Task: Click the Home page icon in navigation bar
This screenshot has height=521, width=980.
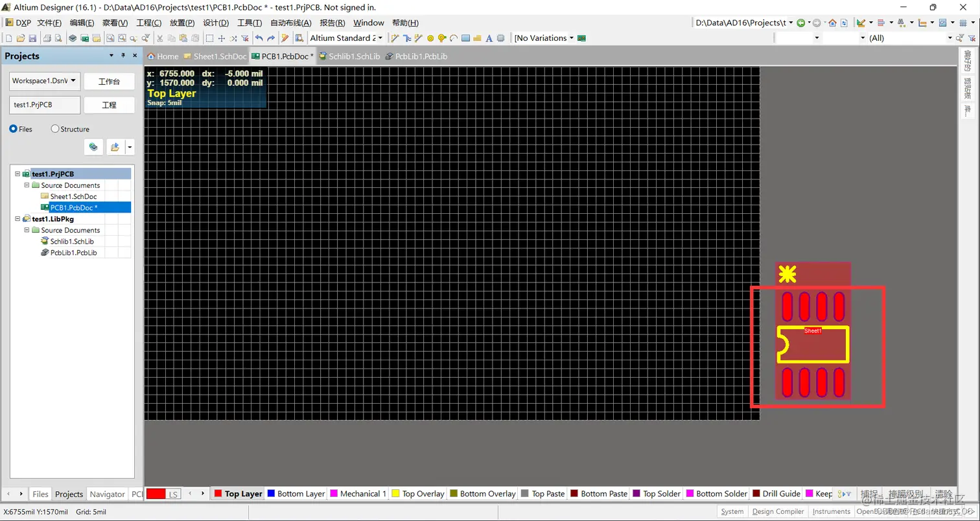Action: tap(832, 23)
